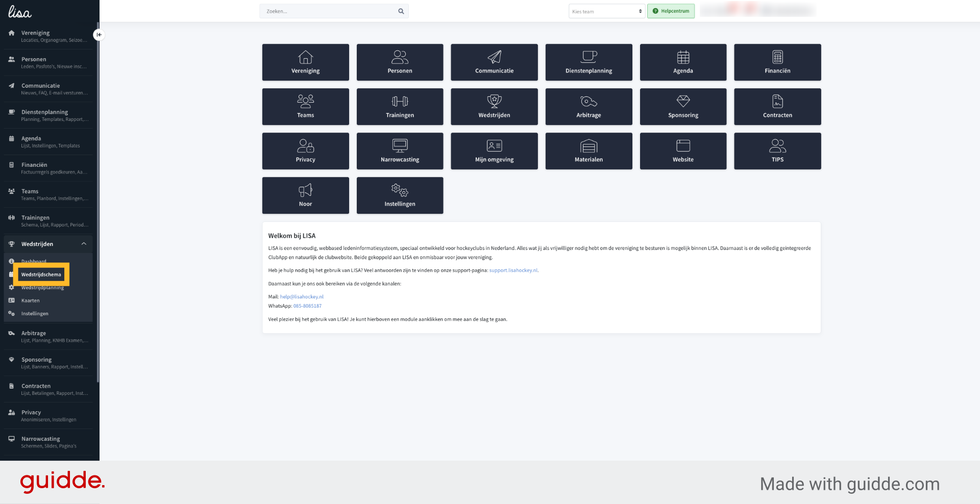Open the Sponsoring diamond tile
Viewport: 980px width, 504px height.
(683, 107)
